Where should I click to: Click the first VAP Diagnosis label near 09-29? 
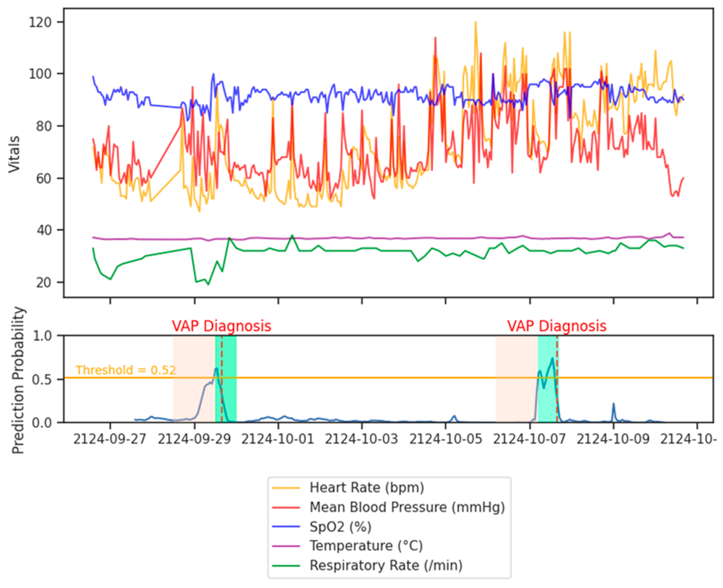221,326
